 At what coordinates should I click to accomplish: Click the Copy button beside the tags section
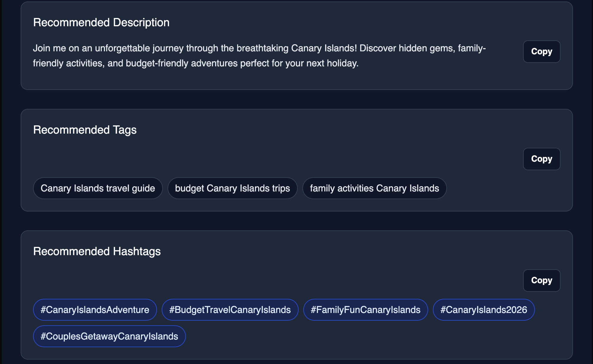tap(541, 159)
